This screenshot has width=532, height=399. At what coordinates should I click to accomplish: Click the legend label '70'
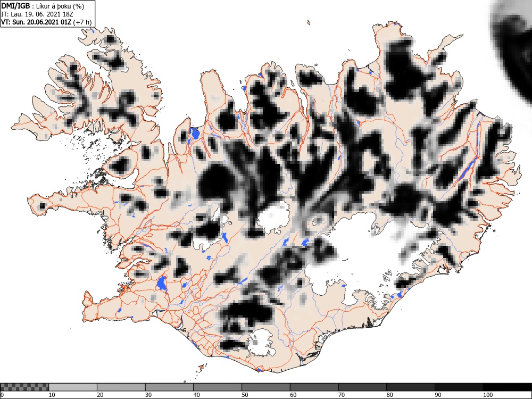click(x=342, y=395)
